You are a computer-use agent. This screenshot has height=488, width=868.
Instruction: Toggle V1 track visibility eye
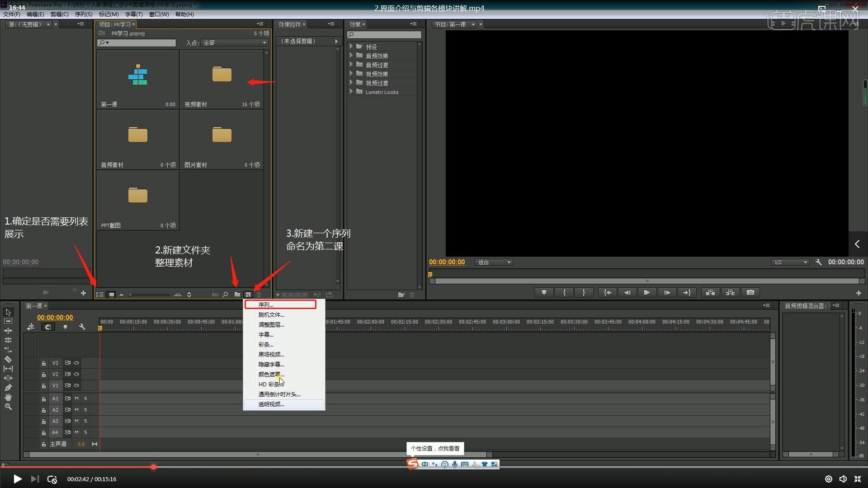point(76,385)
